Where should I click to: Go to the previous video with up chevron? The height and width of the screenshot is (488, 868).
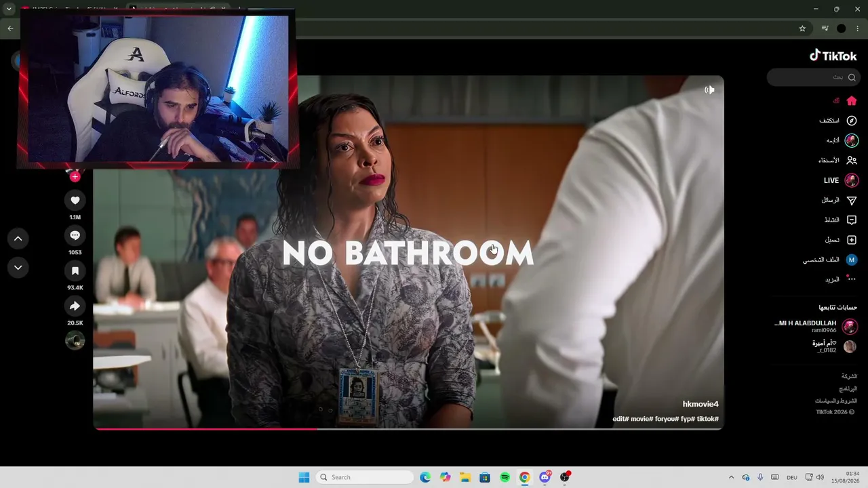(x=18, y=239)
